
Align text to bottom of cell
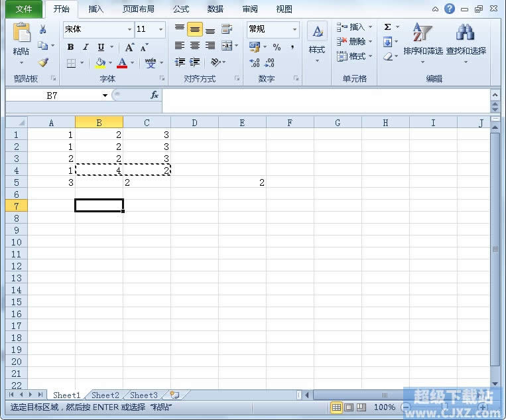[x=210, y=30]
